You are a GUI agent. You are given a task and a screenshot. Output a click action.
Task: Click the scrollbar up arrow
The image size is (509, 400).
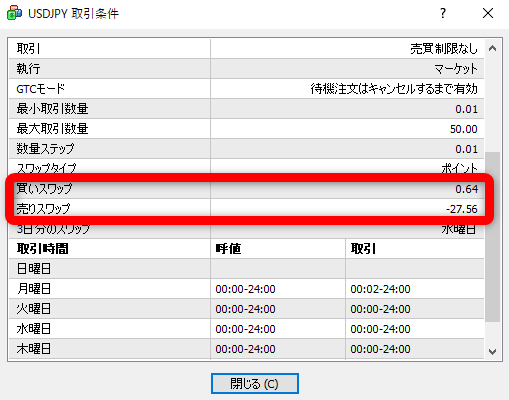pos(492,49)
